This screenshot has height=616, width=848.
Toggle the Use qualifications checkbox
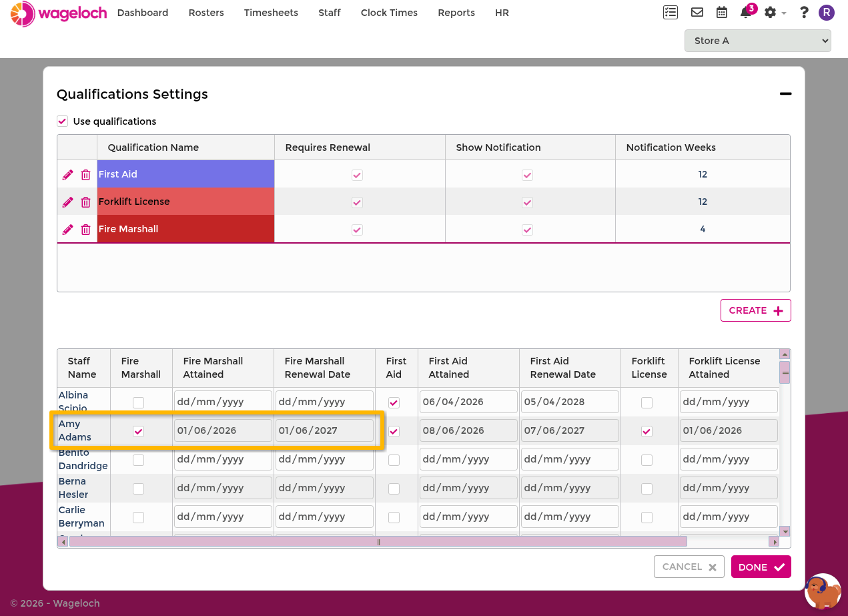[62, 121]
